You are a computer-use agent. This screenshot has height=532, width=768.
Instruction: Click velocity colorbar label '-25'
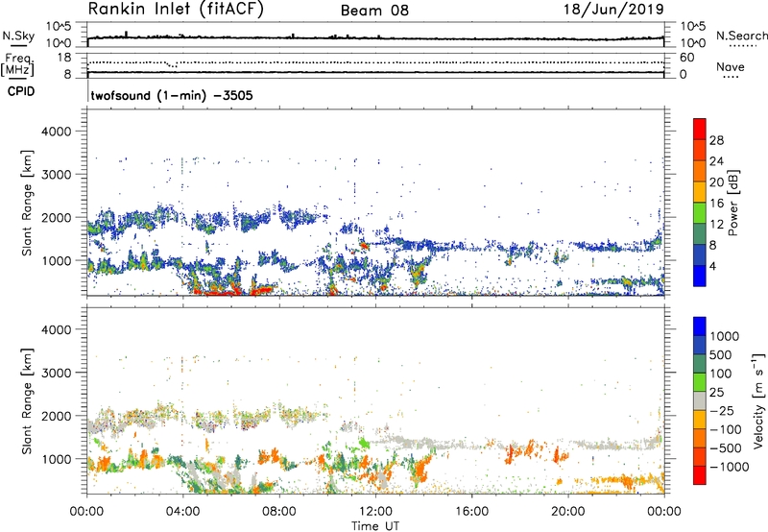(x=723, y=410)
